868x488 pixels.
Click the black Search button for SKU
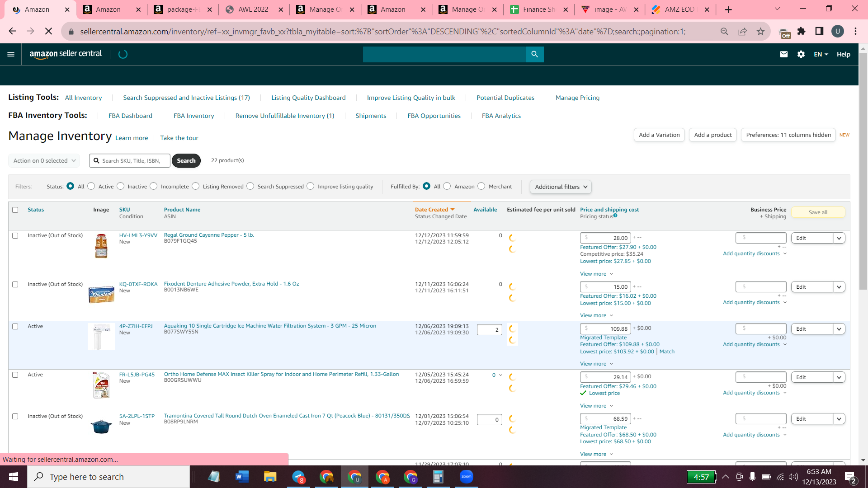pos(186,160)
